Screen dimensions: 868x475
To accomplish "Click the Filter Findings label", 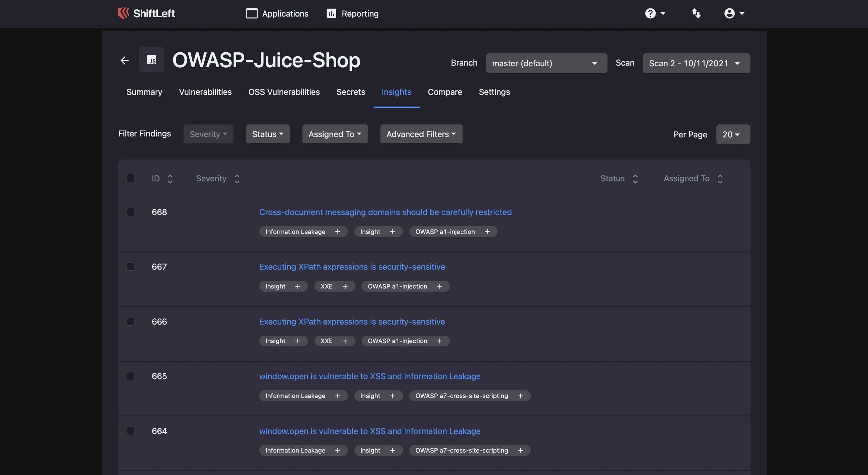I will pyautogui.click(x=145, y=134).
